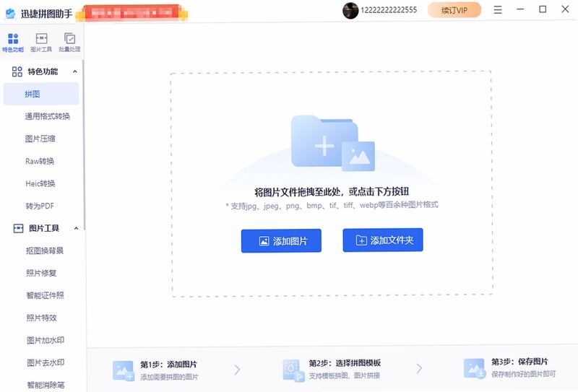This screenshot has height=392, width=578.
Task: Open 转为PDF in the sidebar
Action: (40, 206)
